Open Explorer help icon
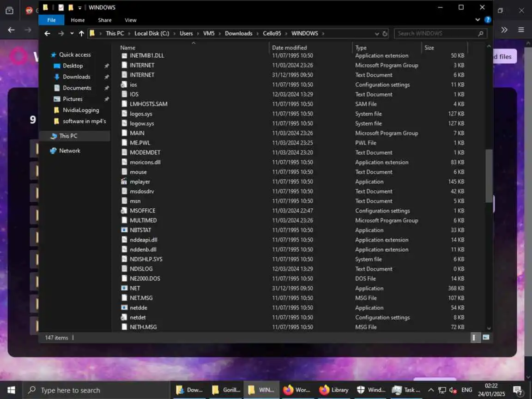Image resolution: width=532 pixels, height=399 pixels. coord(488,20)
